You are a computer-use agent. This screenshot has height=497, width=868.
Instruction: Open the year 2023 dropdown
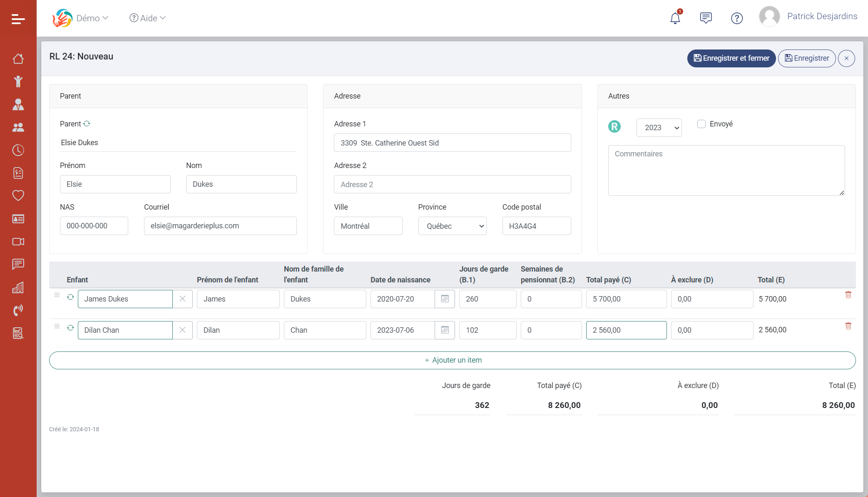[659, 128]
